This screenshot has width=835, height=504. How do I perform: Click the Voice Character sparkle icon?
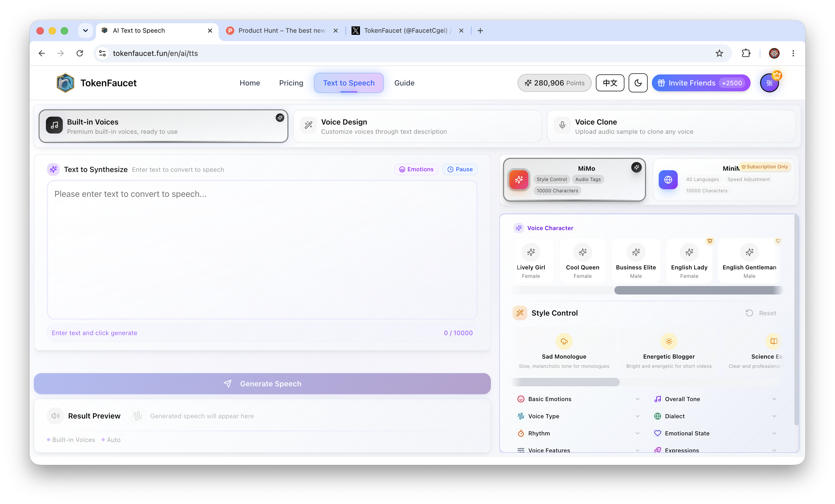click(519, 228)
